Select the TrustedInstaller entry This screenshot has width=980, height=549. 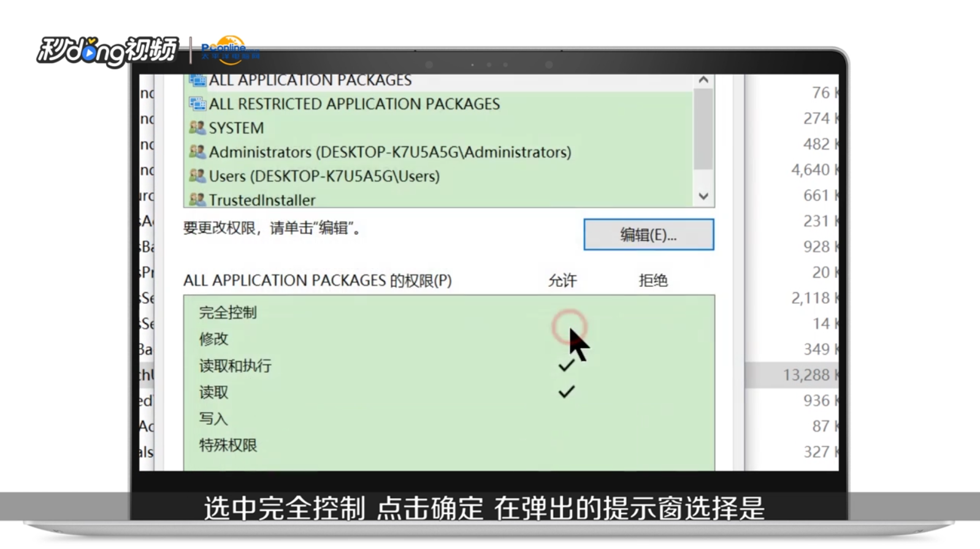coord(438,199)
